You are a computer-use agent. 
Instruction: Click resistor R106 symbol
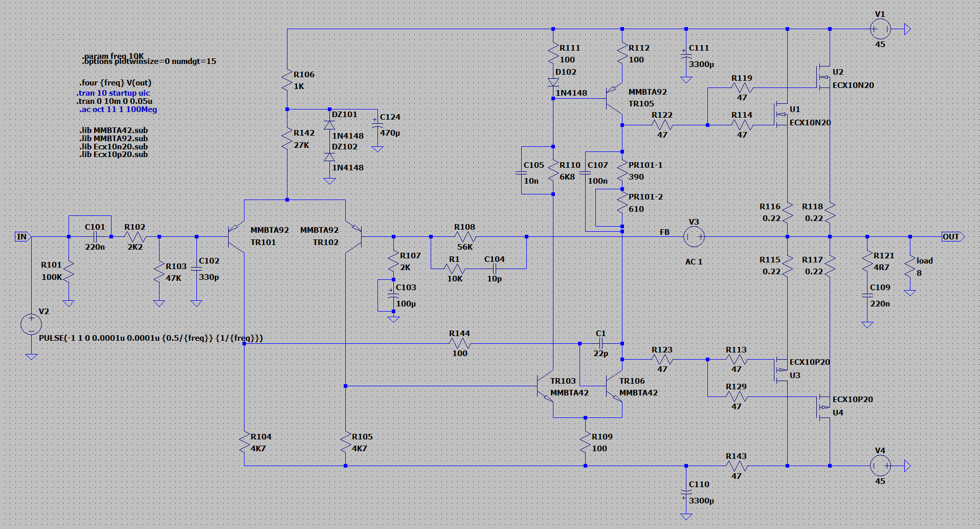click(287, 80)
